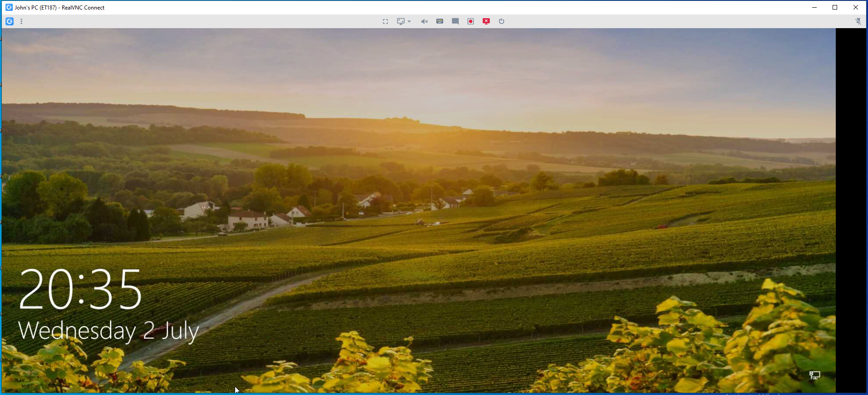The height and width of the screenshot is (395, 868).
Task: Click the RealVNC logo button in toolbar
Action: (10, 21)
